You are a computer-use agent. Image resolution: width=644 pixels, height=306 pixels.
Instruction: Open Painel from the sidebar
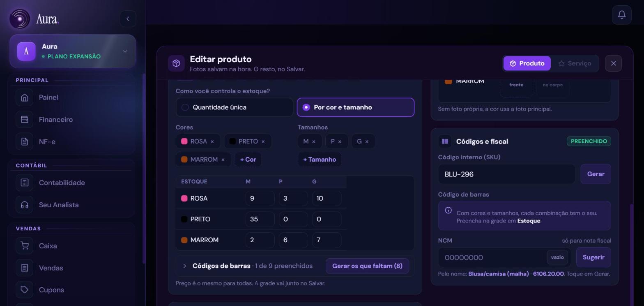pyautogui.click(x=71, y=97)
